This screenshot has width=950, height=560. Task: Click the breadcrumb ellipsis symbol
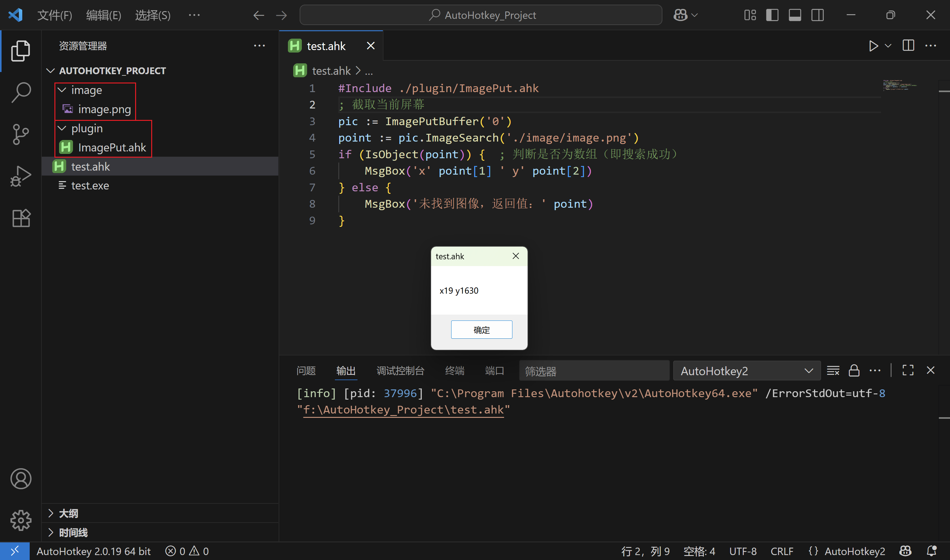click(x=369, y=71)
